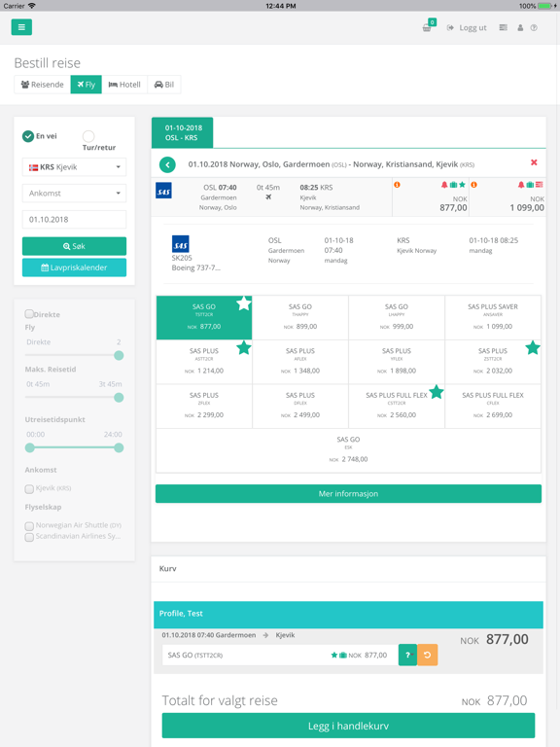
Task: Select SAS PLUS AFLEX 1 348,00 fare
Action: [x=300, y=362]
